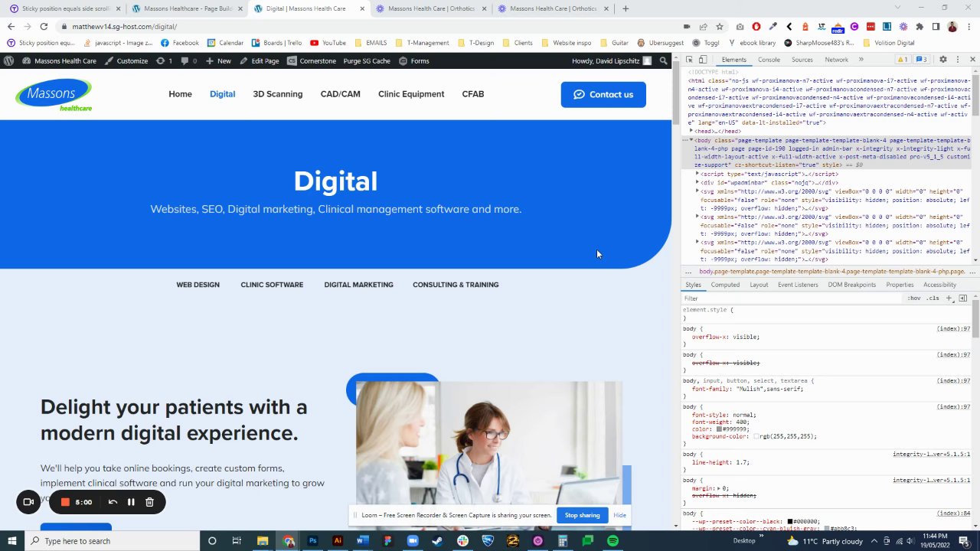980x551 pixels.
Task: Jump to the CLINIC SOFTWARE section link
Action: tap(272, 285)
